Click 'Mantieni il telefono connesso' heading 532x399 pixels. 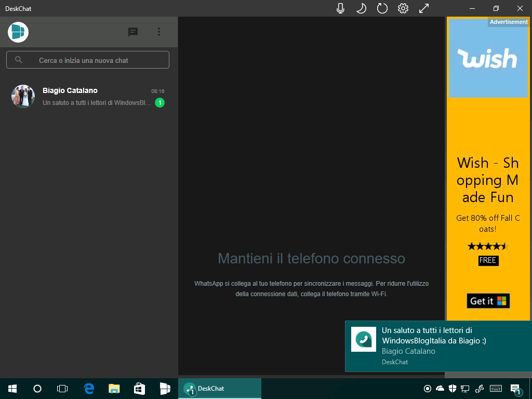[x=312, y=259]
